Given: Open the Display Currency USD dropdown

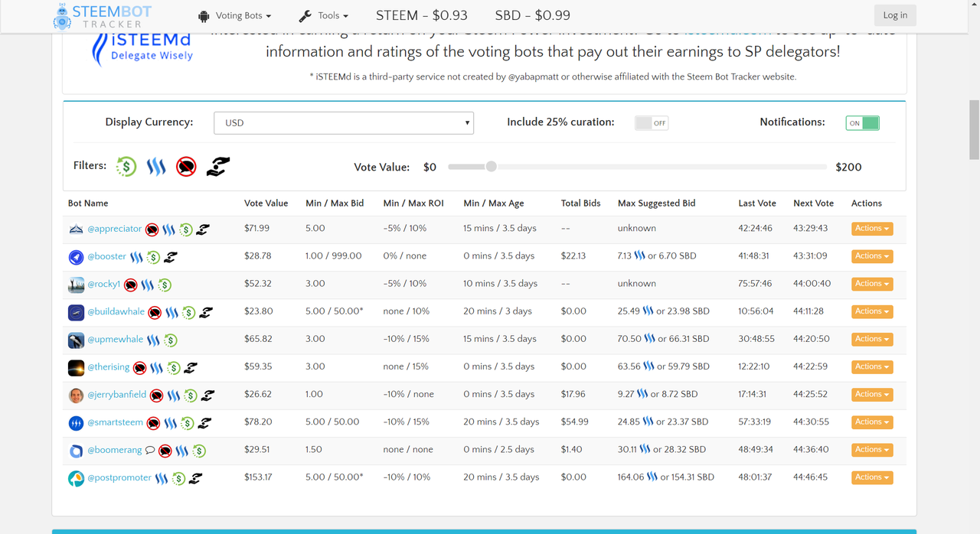Looking at the screenshot, I should (344, 122).
